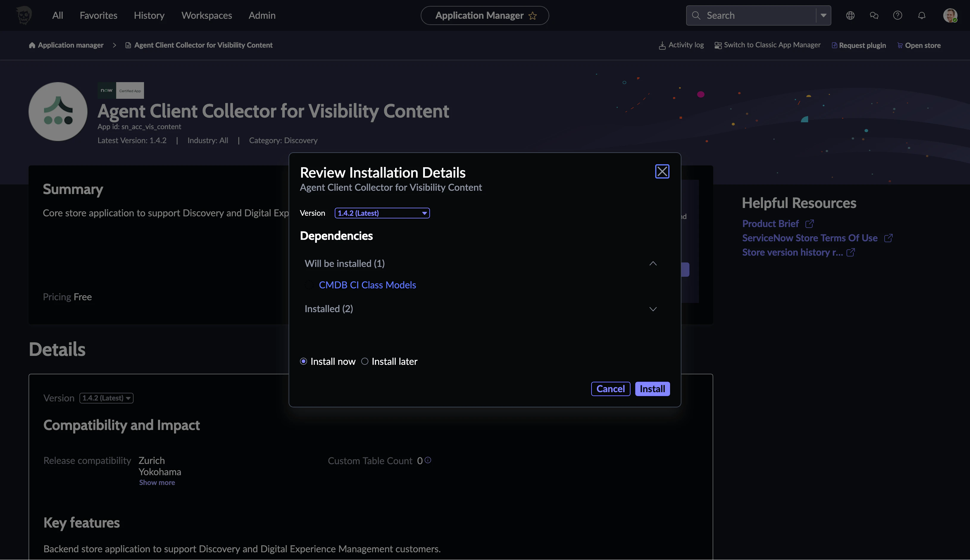The image size is (970, 560).
Task: Click the Switch to Classic App Manager icon
Action: click(718, 46)
